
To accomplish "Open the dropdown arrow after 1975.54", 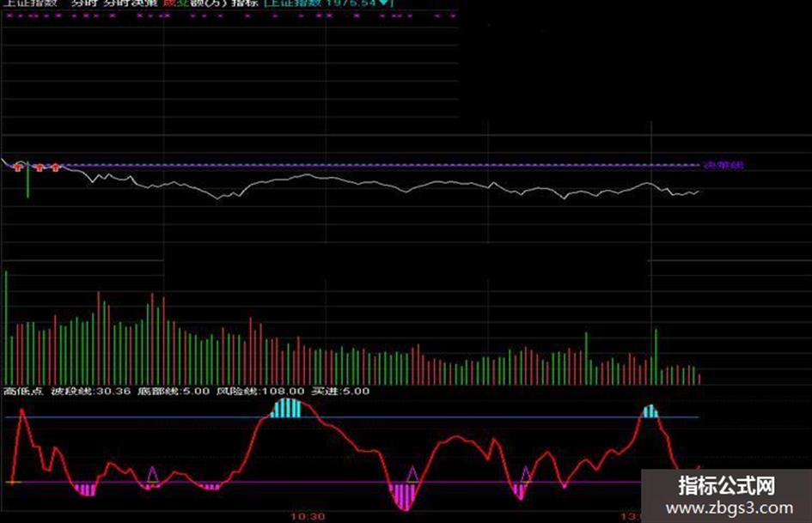I will (x=383, y=4).
